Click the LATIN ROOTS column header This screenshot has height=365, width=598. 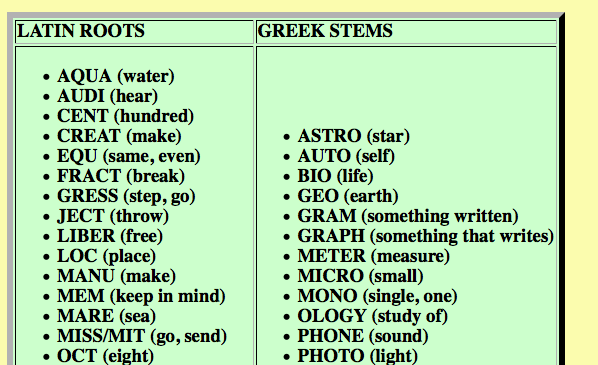[x=81, y=31]
